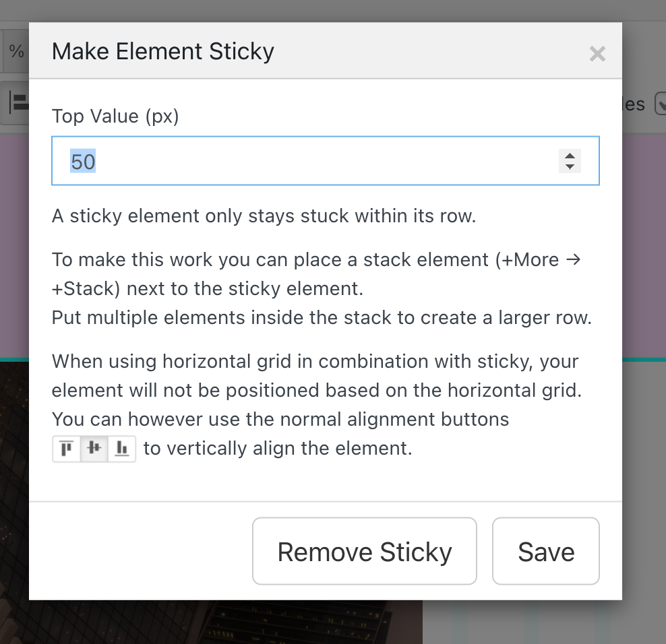Click the Top Value (px) label
The width and height of the screenshot is (666, 644).
tap(115, 117)
